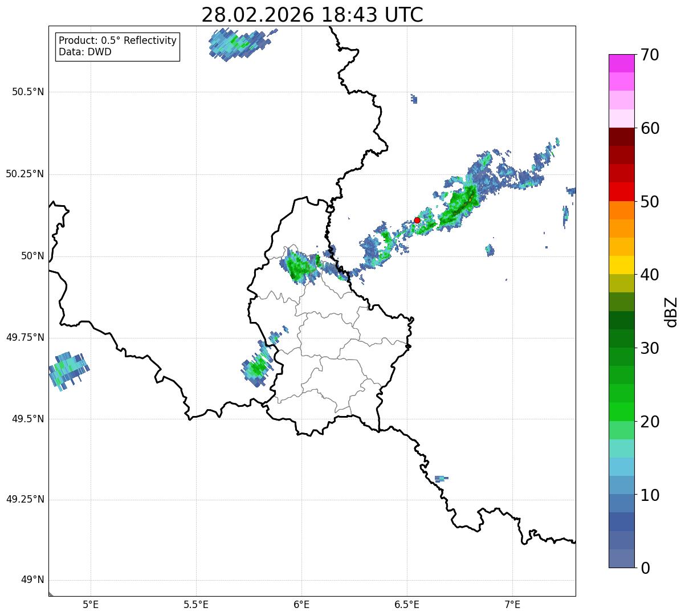This screenshot has height=616, width=685.
Task: Click the "Product: 0.5° Reflectivity" legend text
Action: click(x=117, y=41)
